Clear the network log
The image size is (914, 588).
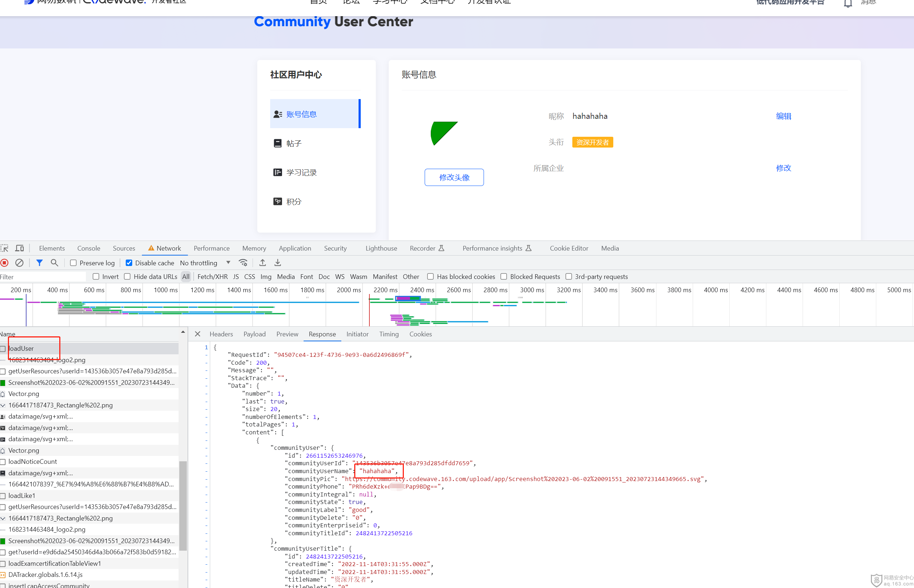[19, 263]
